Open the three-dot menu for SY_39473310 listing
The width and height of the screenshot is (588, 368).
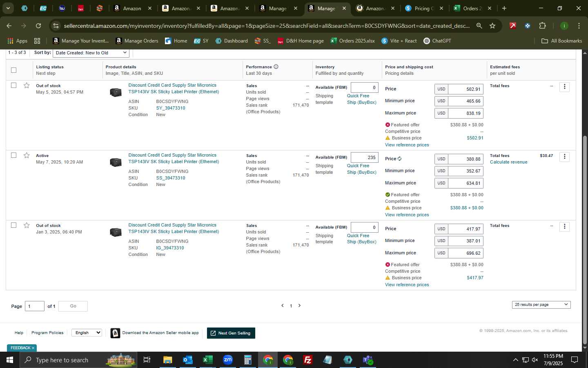coord(564,87)
